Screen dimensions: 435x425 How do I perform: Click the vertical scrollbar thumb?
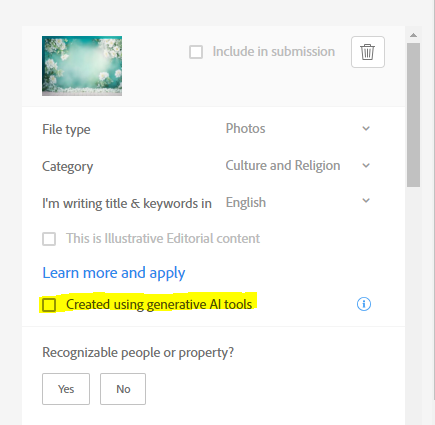(x=413, y=115)
